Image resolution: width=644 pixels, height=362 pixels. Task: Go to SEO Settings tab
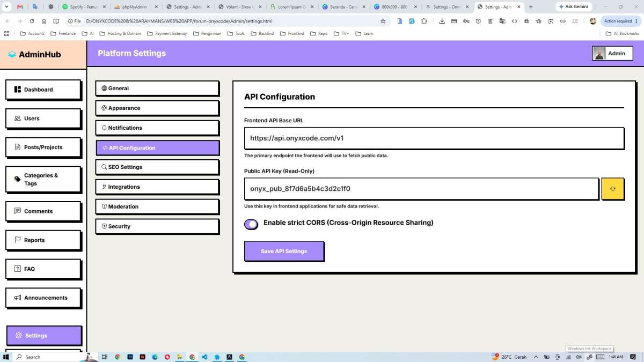(157, 167)
